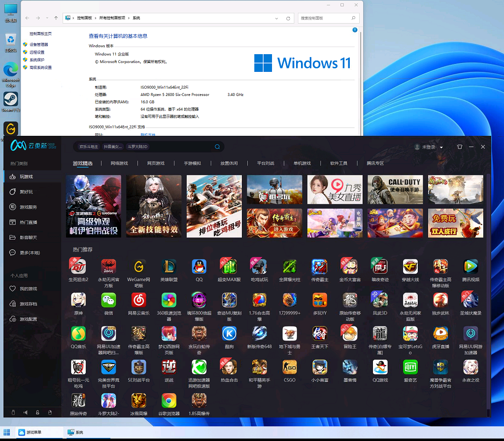Open the 微信 app icon
The image size is (504, 441).
coord(109,300)
